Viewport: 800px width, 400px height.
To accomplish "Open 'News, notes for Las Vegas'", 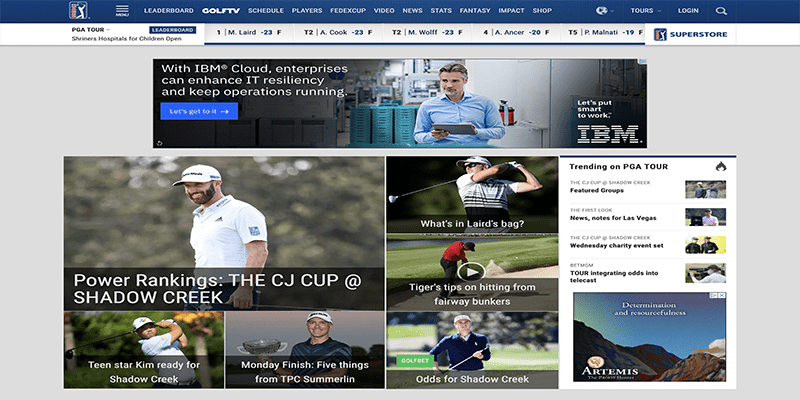I will tap(613, 218).
